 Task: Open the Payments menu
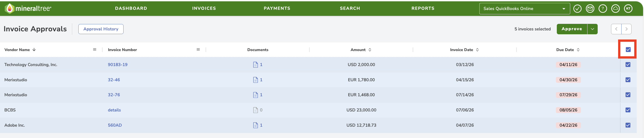277,8
